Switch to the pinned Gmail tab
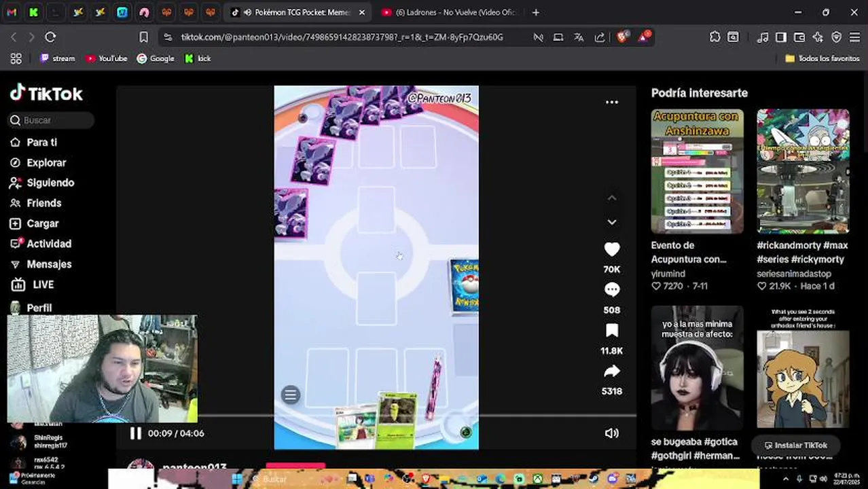 pos(12,12)
